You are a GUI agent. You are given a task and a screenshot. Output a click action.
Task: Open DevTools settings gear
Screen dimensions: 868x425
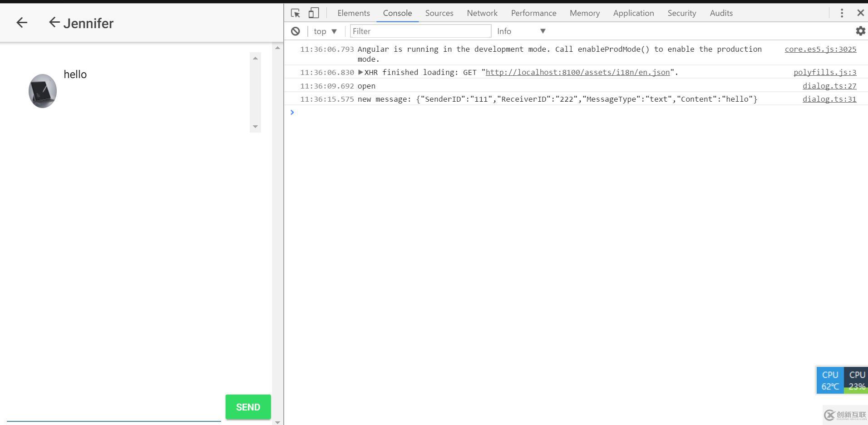coord(860,31)
